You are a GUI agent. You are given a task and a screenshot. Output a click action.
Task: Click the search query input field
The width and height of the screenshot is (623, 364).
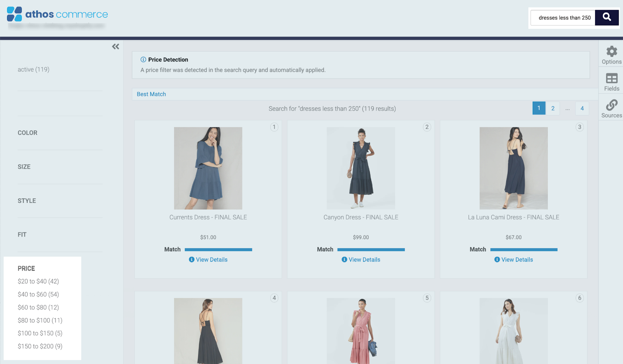tap(563, 18)
